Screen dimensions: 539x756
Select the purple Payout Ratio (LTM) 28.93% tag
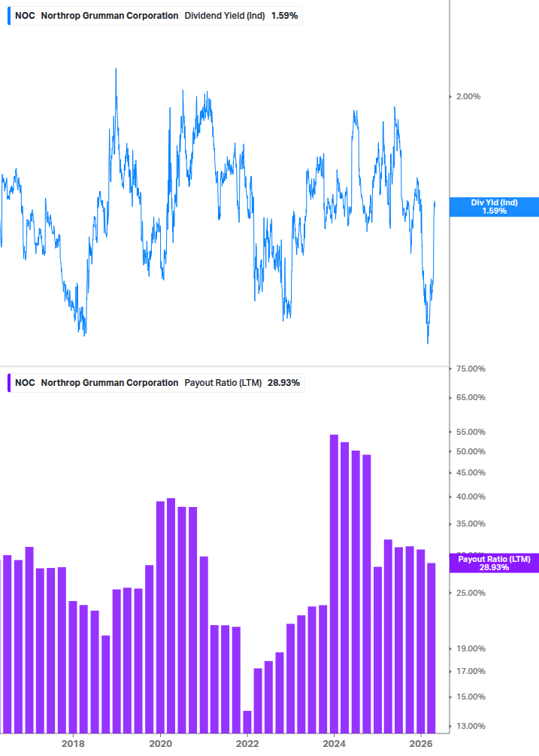(x=494, y=563)
